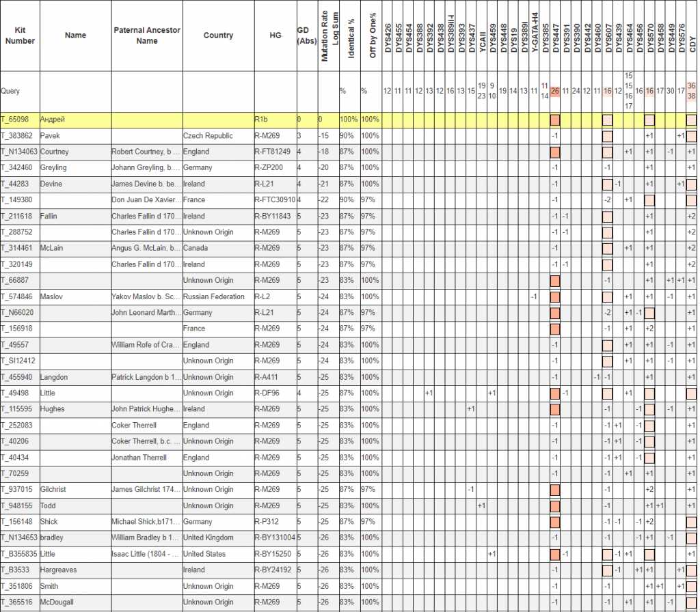The width and height of the screenshot is (700, 612).
Task: Select the Mutation Rate Log Sum header
Action: (329, 36)
